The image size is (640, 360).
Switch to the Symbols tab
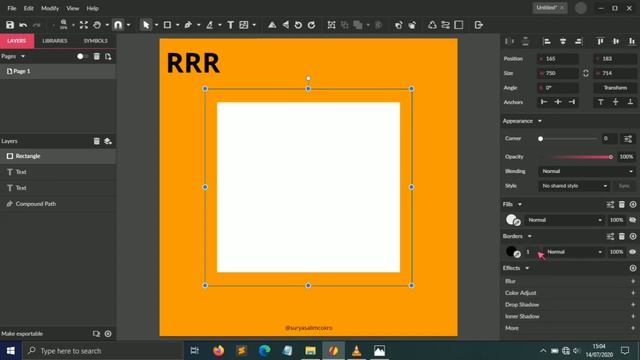96,41
